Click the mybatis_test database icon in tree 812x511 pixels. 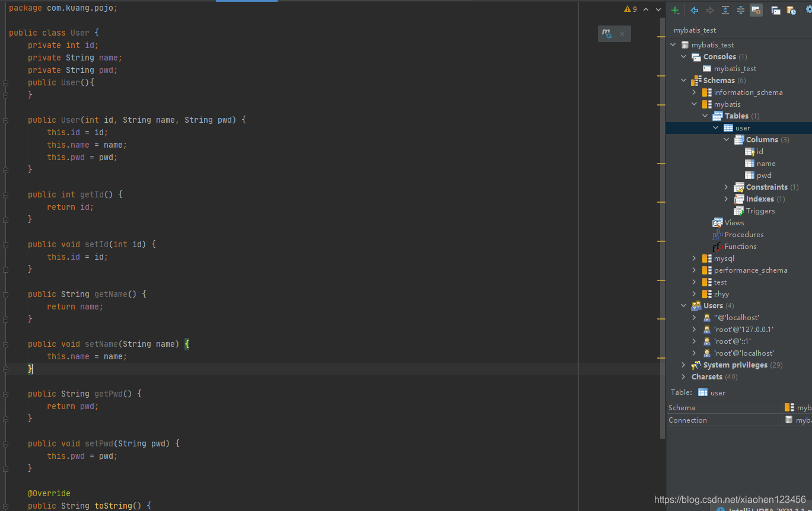tap(685, 45)
